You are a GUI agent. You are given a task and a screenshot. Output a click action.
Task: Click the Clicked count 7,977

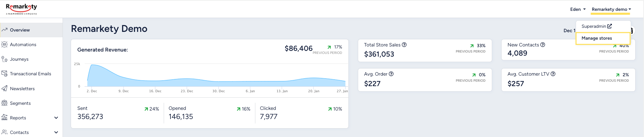point(269,117)
